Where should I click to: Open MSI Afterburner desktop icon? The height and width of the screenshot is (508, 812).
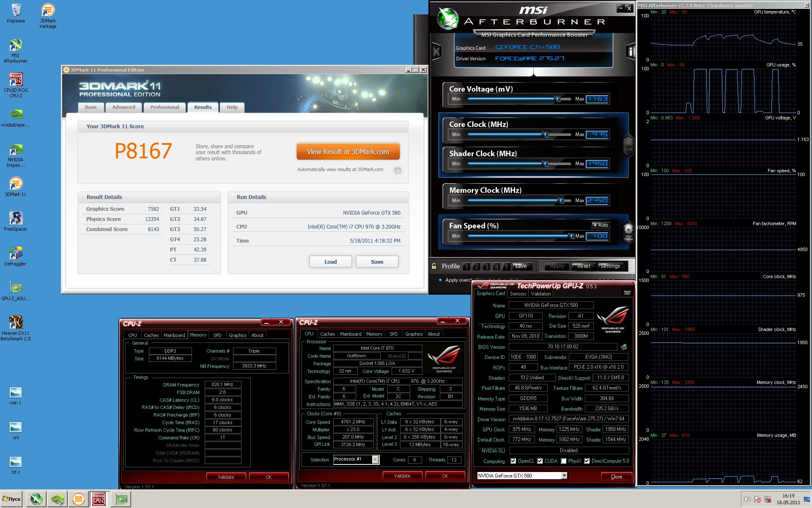(x=16, y=50)
